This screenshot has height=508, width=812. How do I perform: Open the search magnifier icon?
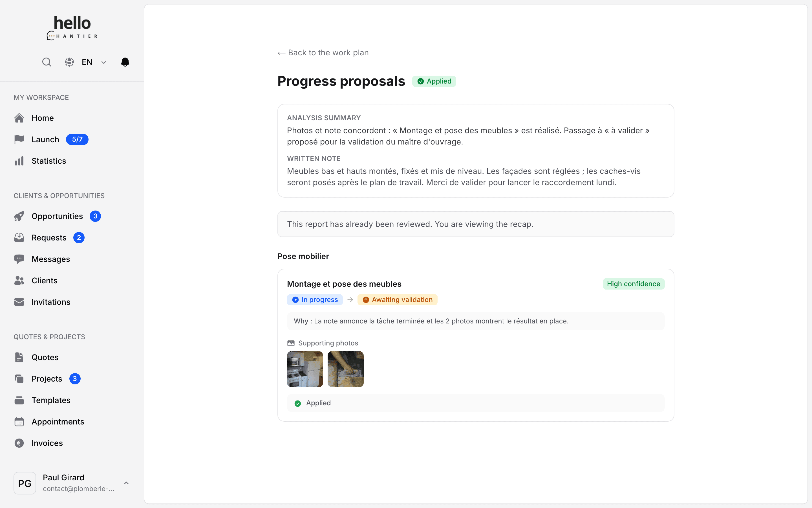(47, 62)
